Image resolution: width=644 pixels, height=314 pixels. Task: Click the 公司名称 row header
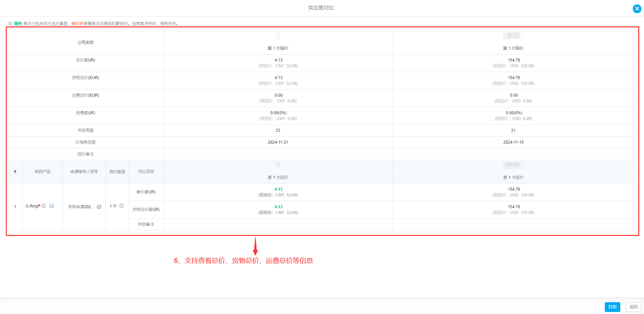86,43
